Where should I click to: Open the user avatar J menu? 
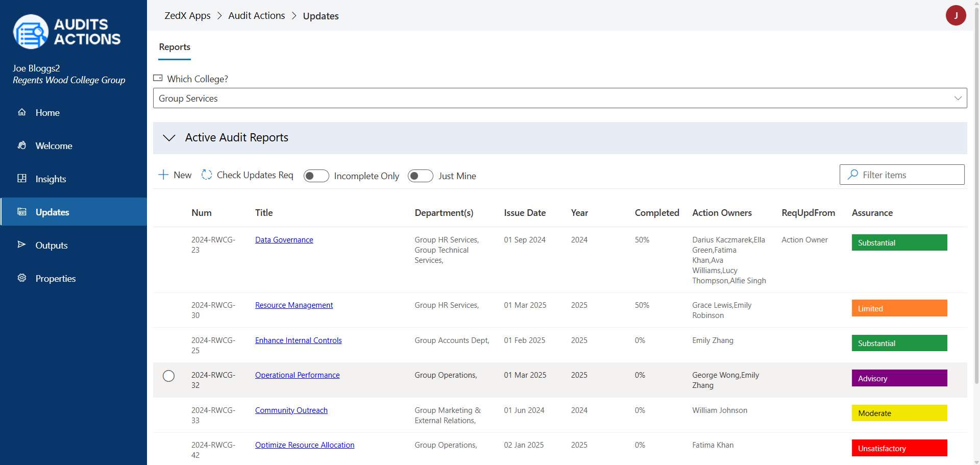coord(955,15)
